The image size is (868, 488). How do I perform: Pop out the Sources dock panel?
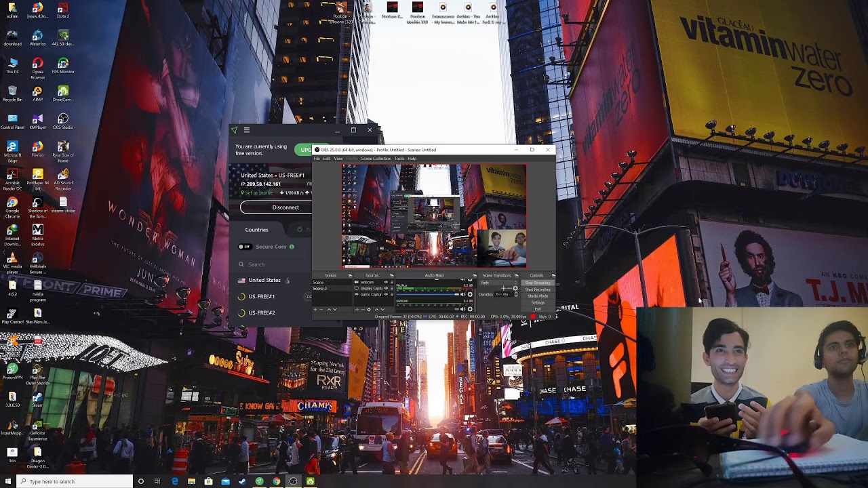tap(392, 275)
